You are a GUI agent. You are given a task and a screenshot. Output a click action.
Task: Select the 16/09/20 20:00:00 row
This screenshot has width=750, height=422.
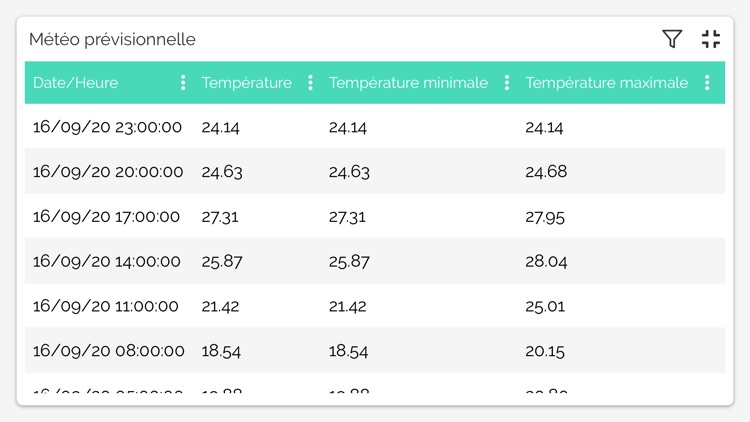(x=108, y=172)
